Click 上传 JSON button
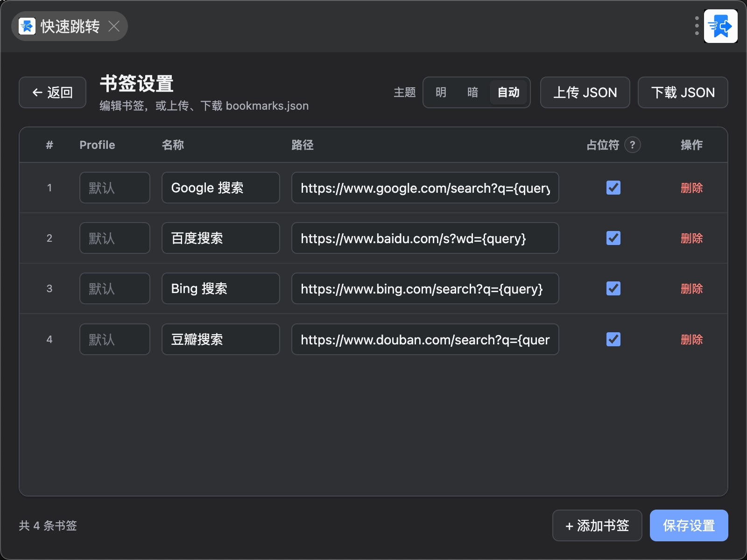 (585, 92)
